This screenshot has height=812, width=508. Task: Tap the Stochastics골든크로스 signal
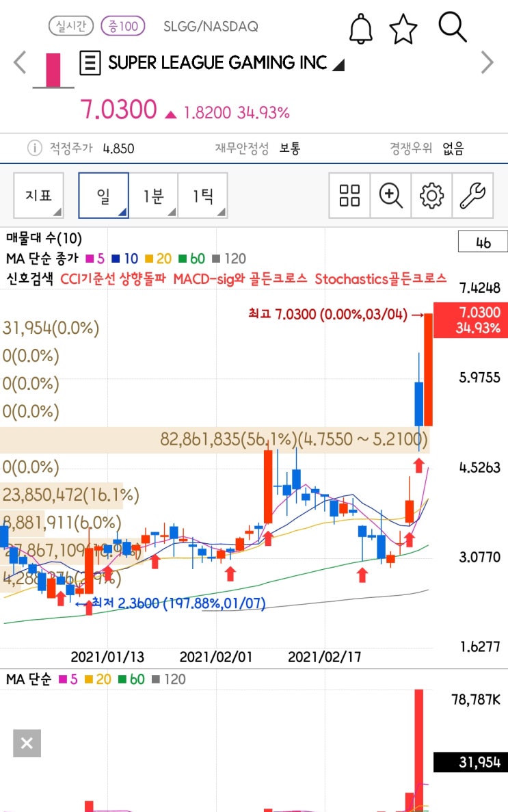coord(381,278)
